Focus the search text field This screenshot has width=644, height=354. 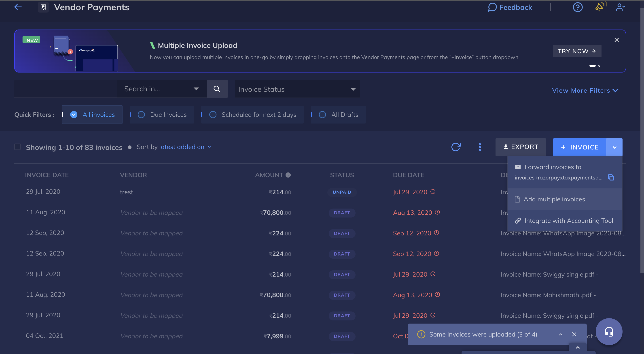[66, 89]
